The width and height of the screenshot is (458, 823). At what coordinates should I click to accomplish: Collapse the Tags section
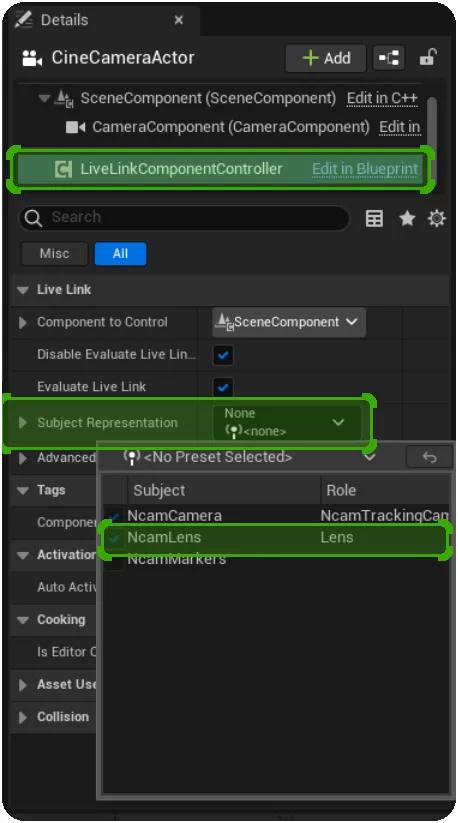(23, 490)
